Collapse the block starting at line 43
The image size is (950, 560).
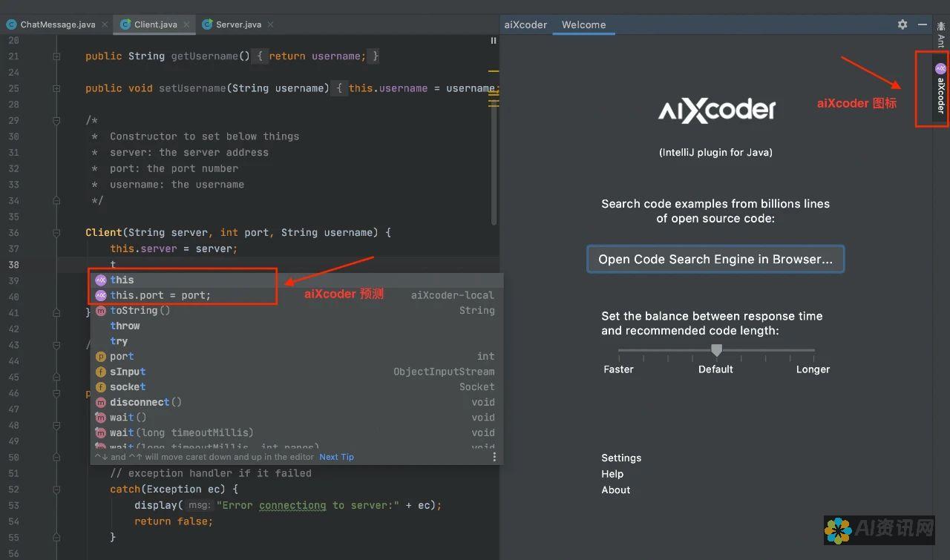tap(56, 345)
